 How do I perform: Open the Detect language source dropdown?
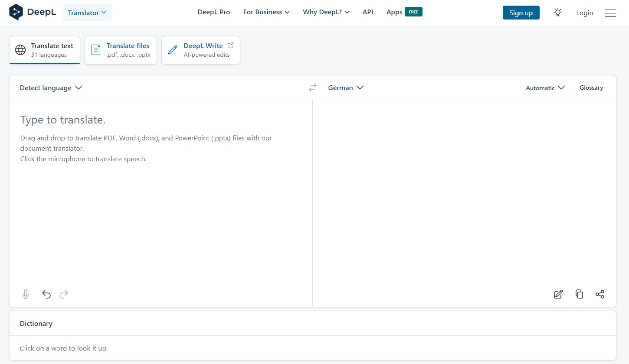(51, 88)
